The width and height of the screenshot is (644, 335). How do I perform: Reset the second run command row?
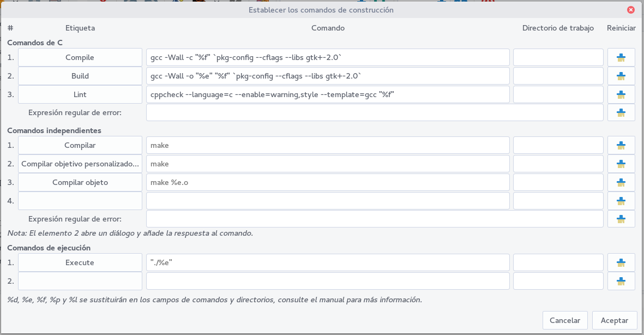621,281
